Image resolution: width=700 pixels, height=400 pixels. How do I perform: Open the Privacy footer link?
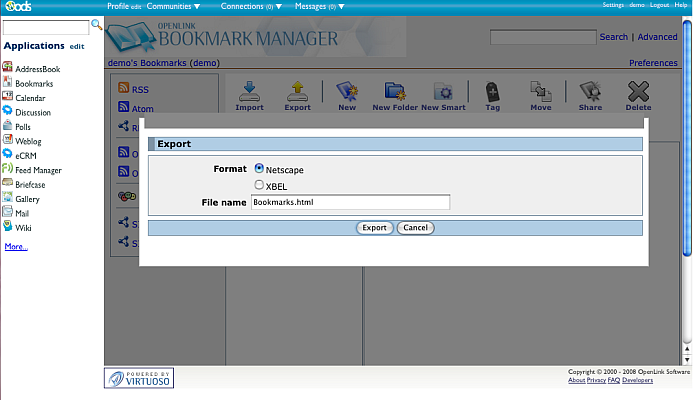[x=596, y=380]
